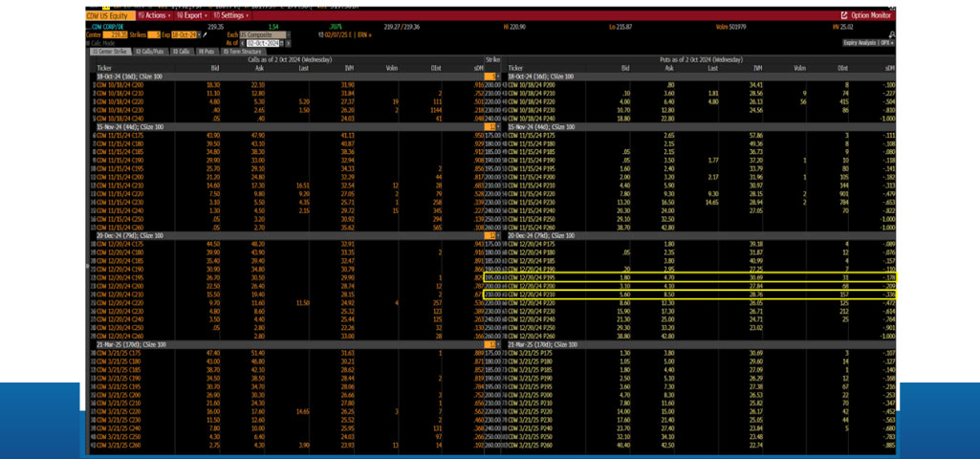
Task: Expand the strike count dropdown for 18-Oct-24
Action: [493, 76]
